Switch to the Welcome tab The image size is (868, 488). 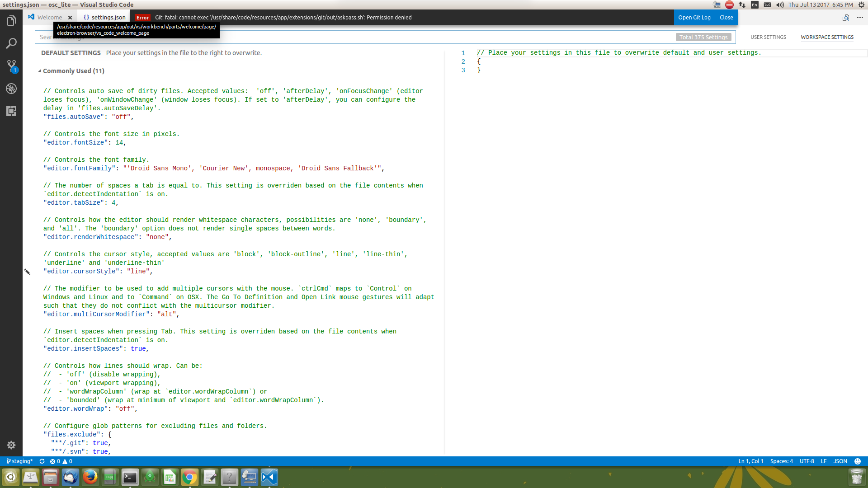[x=50, y=18]
